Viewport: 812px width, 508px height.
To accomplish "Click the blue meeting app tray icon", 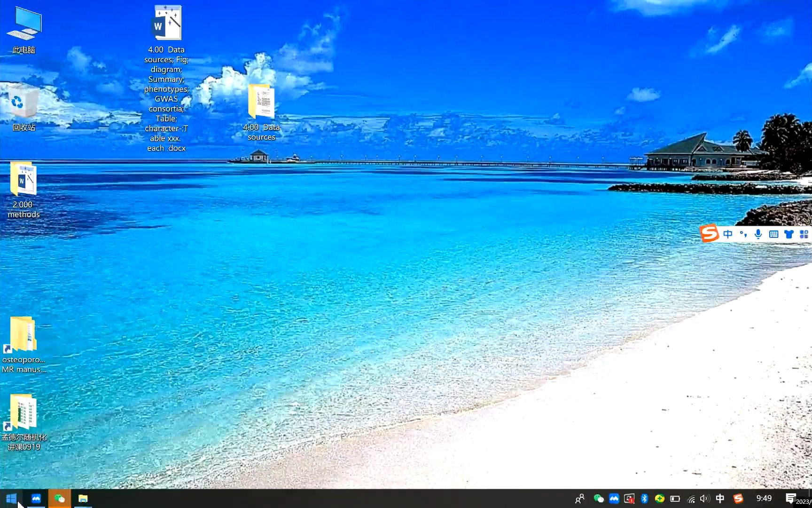I will tap(614, 499).
